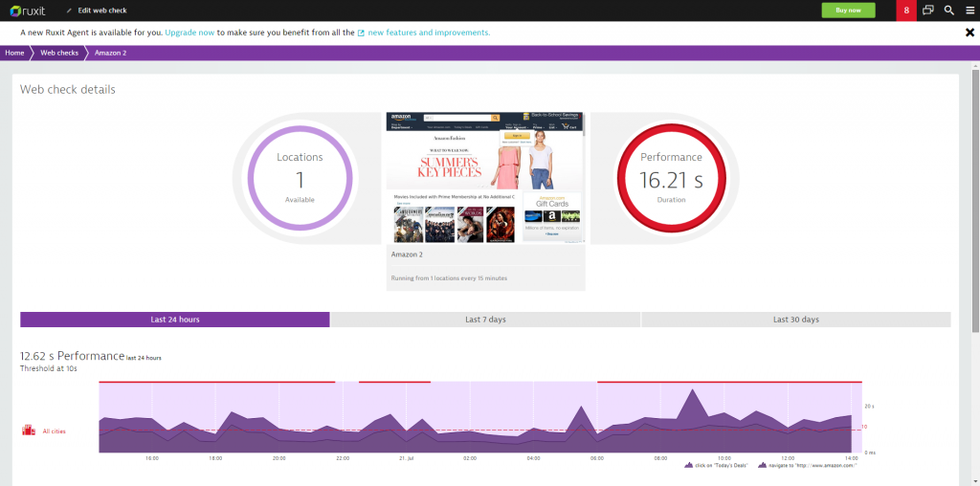Click the pencil icon beside Edit web check
980x486 pixels.
(x=69, y=11)
